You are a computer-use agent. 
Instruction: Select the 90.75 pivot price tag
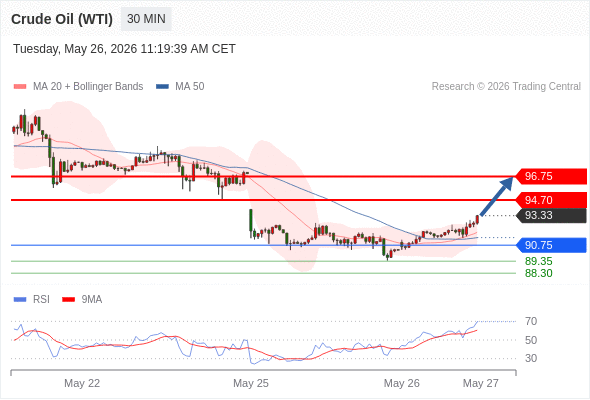(x=550, y=245)
